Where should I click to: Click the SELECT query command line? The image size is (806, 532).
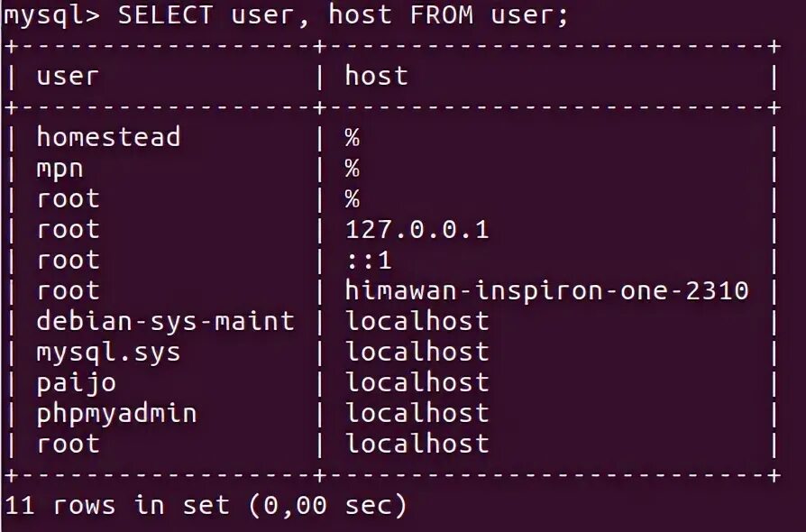(286, 15)
